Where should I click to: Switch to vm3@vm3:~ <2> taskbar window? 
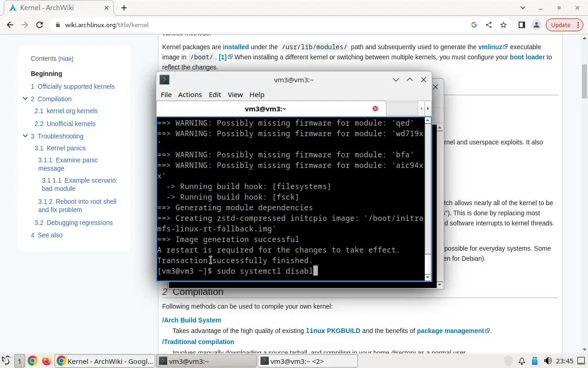click(x=307, y=361)
